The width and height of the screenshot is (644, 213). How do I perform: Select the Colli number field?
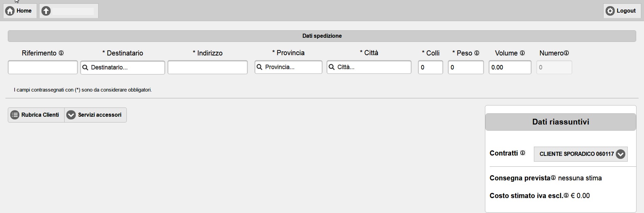[430, 67]
